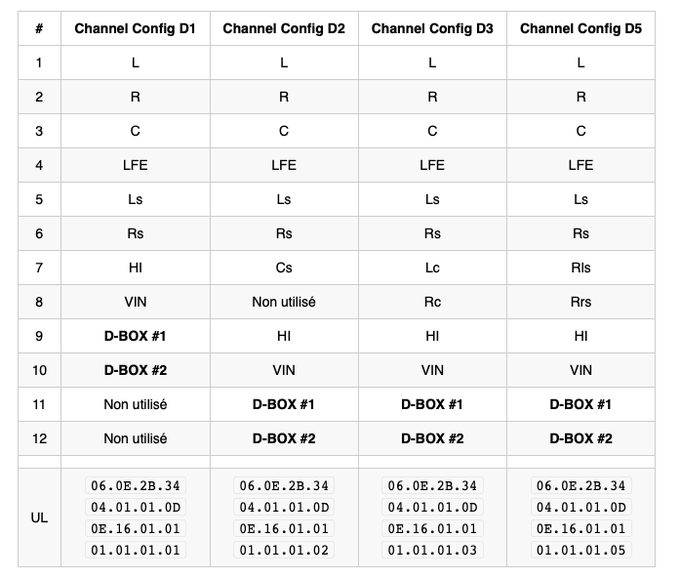
Task: Click the D-BOX #2 cell in row 10
Action: (135, 370)
